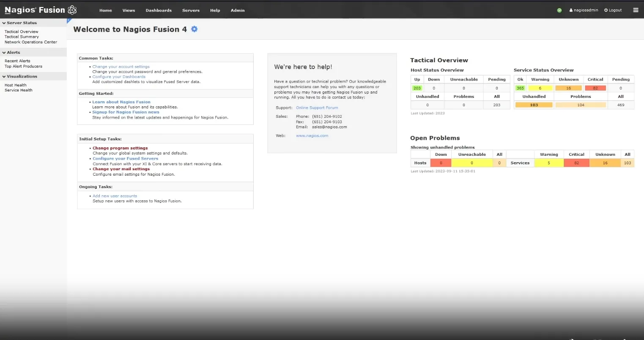Viewport: 644px width, 340px height.
Task: Open the Servers menu
Action: [191, 10]
